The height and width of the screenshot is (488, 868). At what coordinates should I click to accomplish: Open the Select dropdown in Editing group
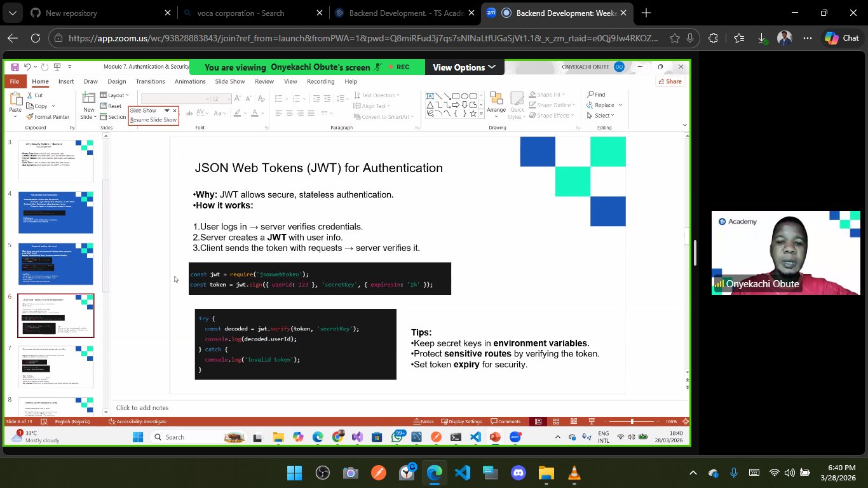point(604,116)
